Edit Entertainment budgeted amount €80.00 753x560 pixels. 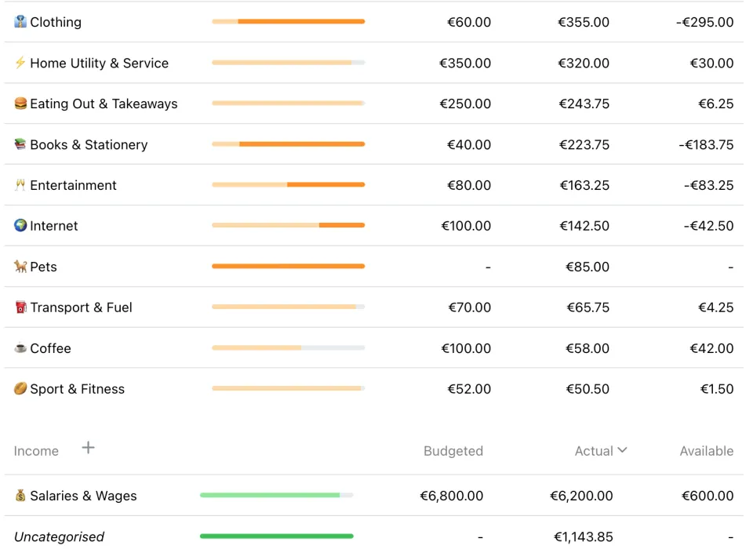tap(469, 185)
